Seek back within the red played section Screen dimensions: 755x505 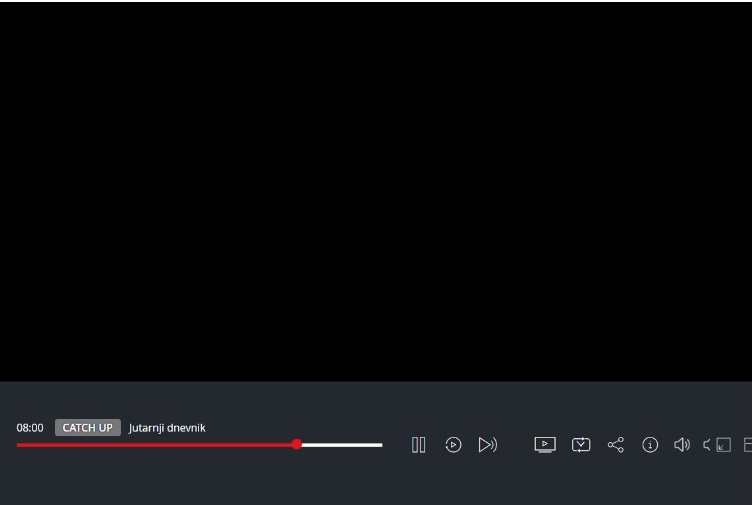pyautogui.click(x=154, y=445)
